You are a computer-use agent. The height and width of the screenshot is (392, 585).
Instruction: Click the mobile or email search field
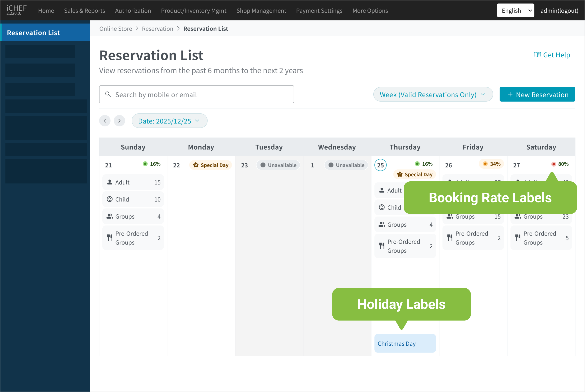coord(200,94)
